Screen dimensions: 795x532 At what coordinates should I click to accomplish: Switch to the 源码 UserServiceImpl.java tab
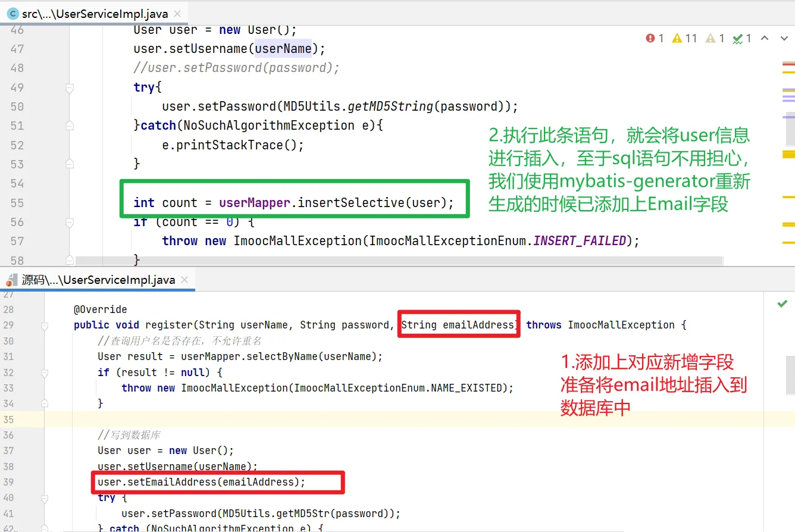click(x=98, y=280)
